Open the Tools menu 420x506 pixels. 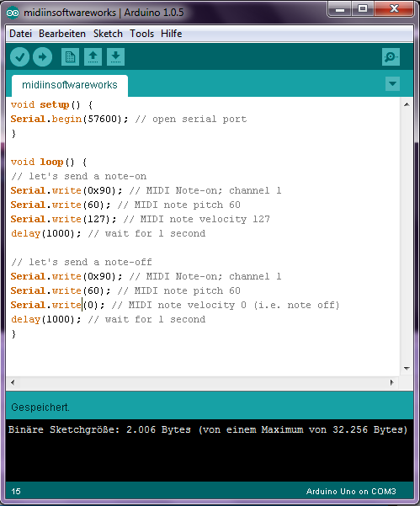click(142, 34)
